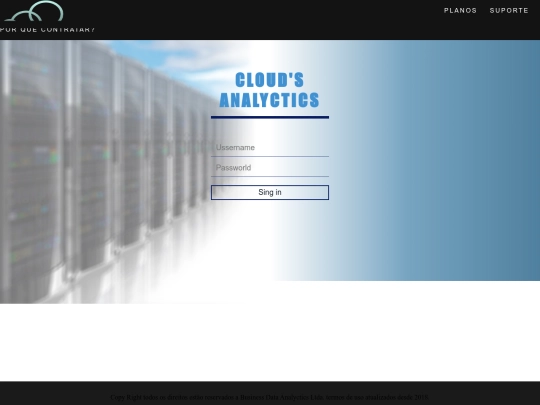The image size is (540, 405).
Task: Click the cloud logo in the header
Action: [x=34, y=11]
